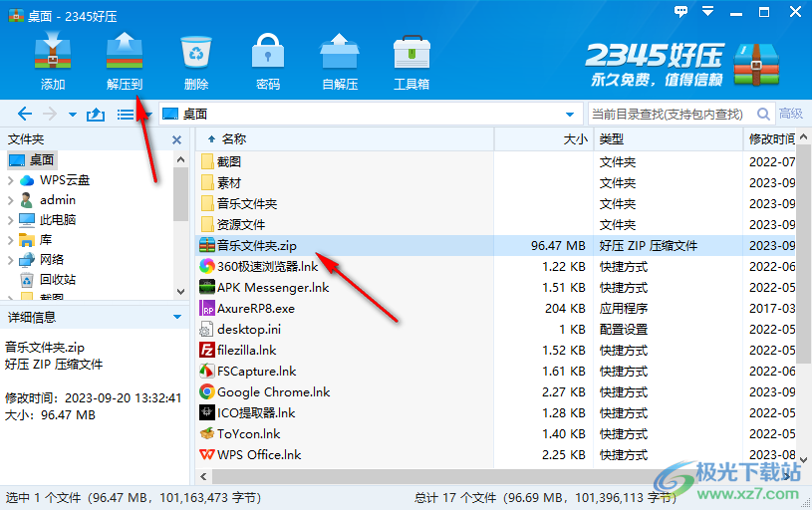Image resolution: width=812 pixels, height=510 pixels.
Task: Select APK Messenger.lnk icon
Action: [207, 287]
